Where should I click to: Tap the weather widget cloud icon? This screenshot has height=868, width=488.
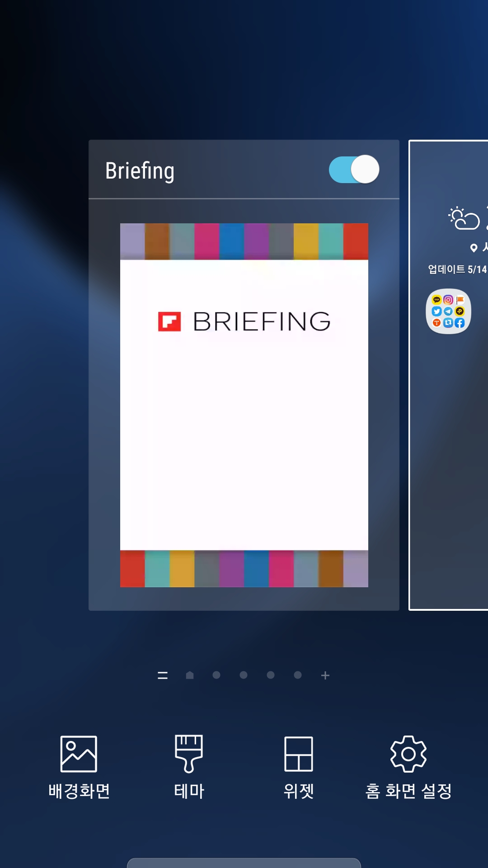(464, 218)
